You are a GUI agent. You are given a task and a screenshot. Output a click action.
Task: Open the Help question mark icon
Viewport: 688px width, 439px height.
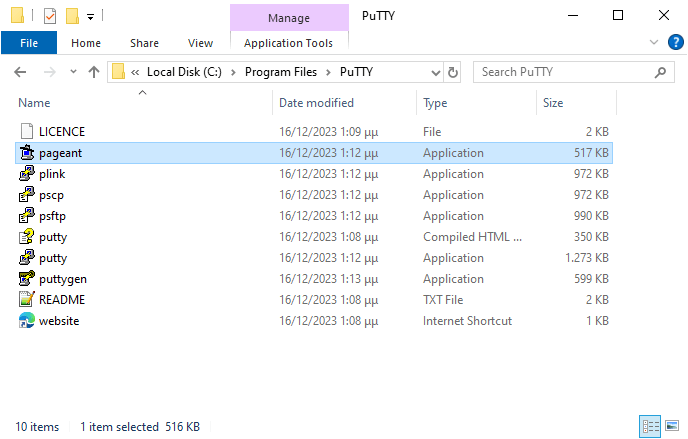tap(676, 43)
